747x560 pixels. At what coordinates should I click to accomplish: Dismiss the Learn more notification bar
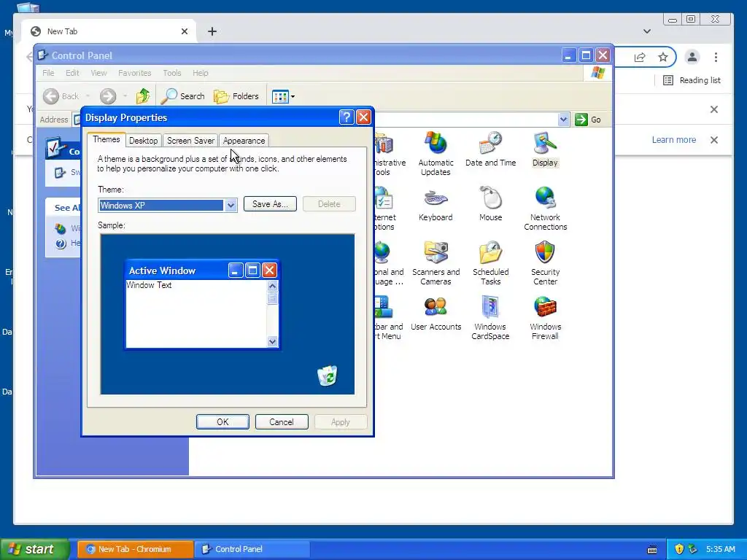pos(713,140)
